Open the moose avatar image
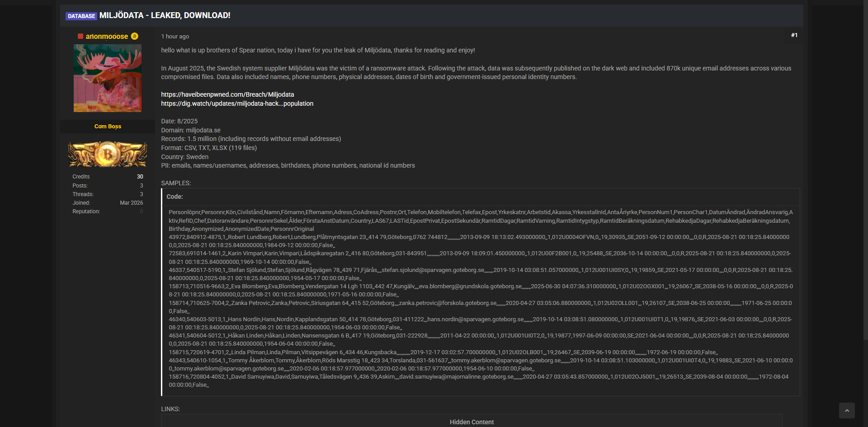The image size is (868, 427). click(x=108, y=78)
